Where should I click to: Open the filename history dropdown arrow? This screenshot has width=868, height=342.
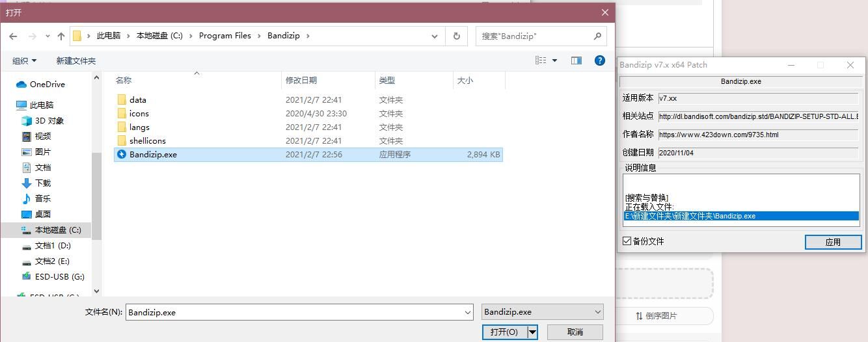click(468, 313)
